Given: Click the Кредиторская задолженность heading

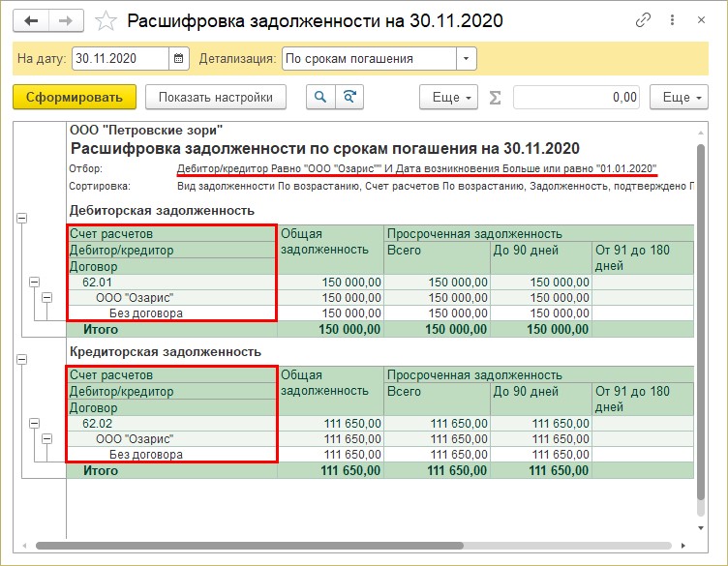Looking at the screenshot, I should [x=166, y=351].
